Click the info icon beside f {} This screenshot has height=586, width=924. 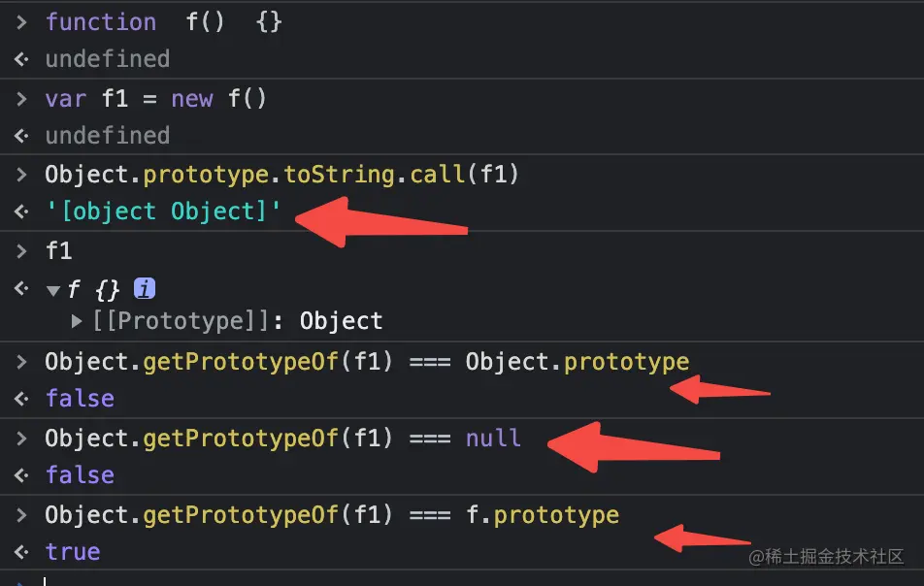(145, 288)
